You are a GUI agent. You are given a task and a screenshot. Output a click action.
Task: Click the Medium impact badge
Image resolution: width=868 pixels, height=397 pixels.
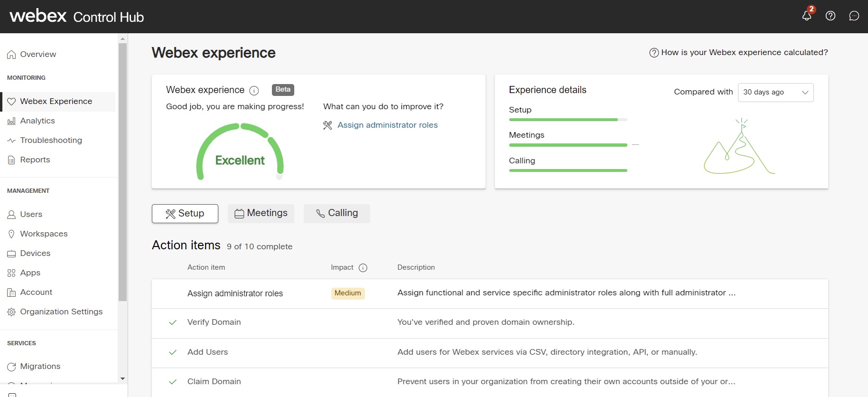(x=348, y=293)
